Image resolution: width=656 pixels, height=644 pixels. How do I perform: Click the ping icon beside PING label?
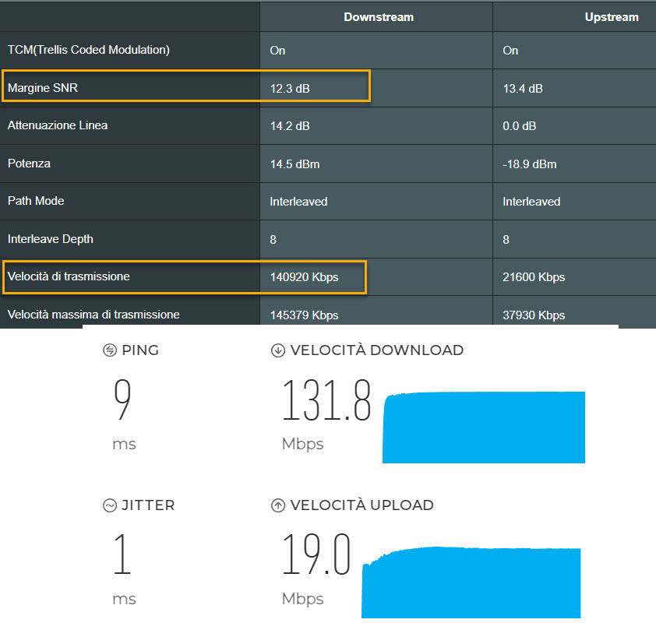point(110,350)
